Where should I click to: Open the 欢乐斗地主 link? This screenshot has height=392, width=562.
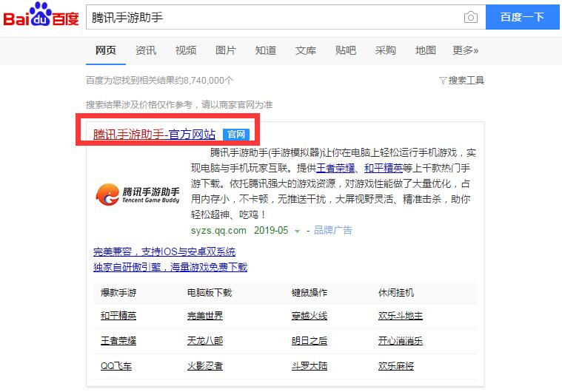(401, 316)
